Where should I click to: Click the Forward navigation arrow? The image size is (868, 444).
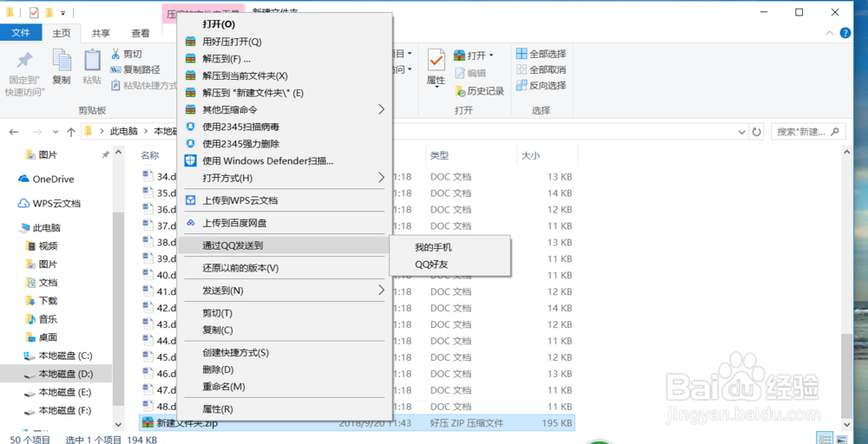pyautogui.click(x=37, y=132)
